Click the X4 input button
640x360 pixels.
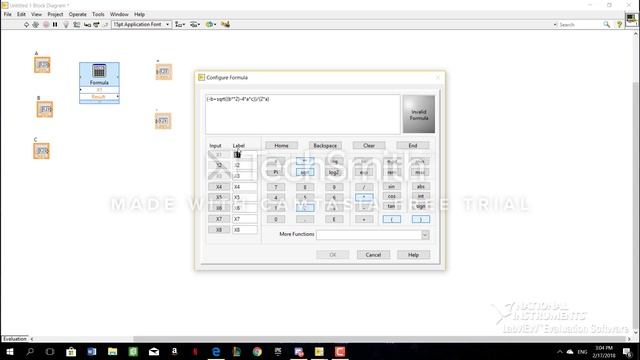coord(219,187)
